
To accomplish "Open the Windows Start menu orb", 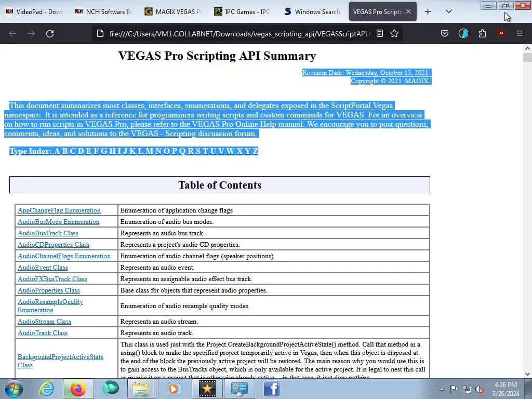I will 14,389.
